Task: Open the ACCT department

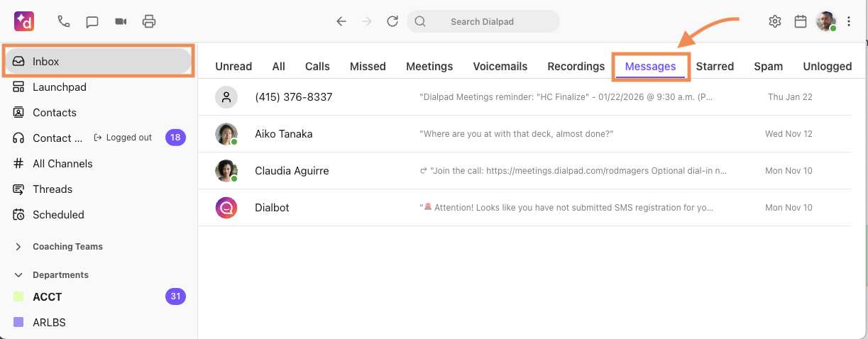Action: 99,297
